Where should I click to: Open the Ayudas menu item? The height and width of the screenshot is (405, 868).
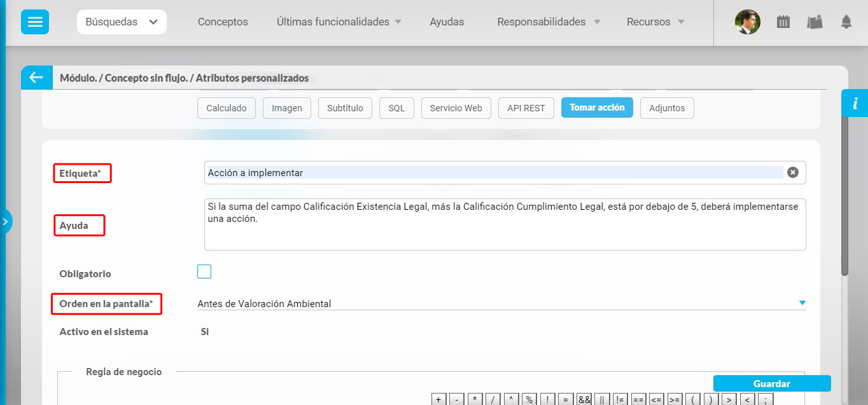click(447, 22)
